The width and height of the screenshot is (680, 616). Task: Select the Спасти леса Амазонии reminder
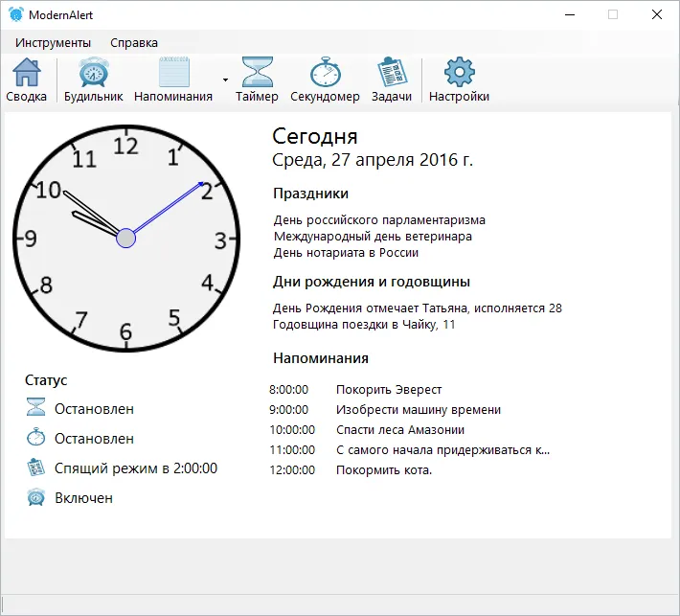399,429
